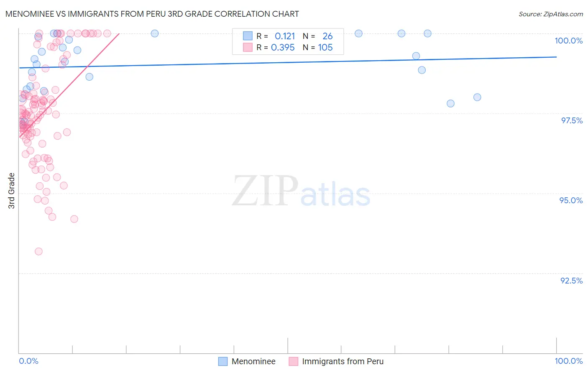Viewport: 588px width, 373px height.
Task: Click the 100.0% y-axis label
Action: pyautogui.click(x=568, y=41)
